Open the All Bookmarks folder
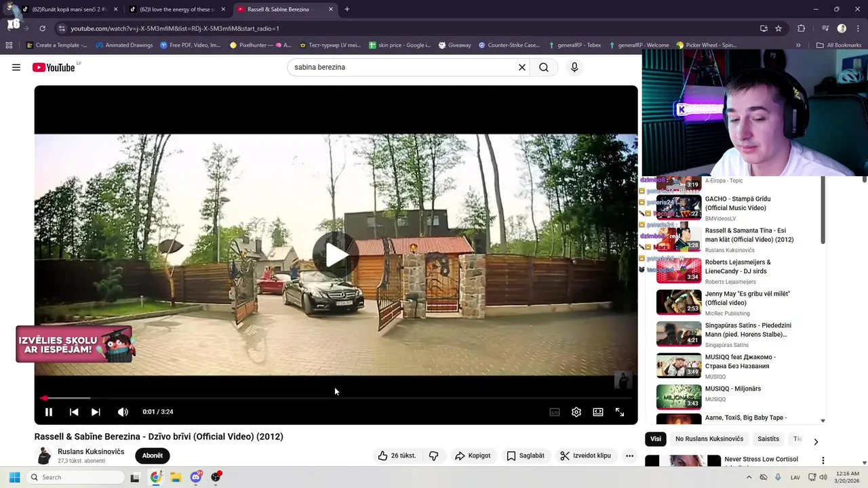 tap(839, 45)
